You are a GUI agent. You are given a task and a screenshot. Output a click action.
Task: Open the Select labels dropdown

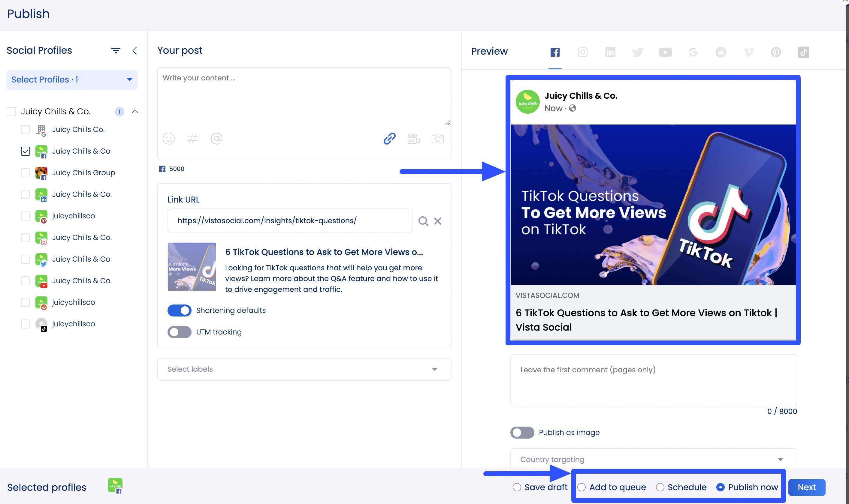click(x=304, y=369)
